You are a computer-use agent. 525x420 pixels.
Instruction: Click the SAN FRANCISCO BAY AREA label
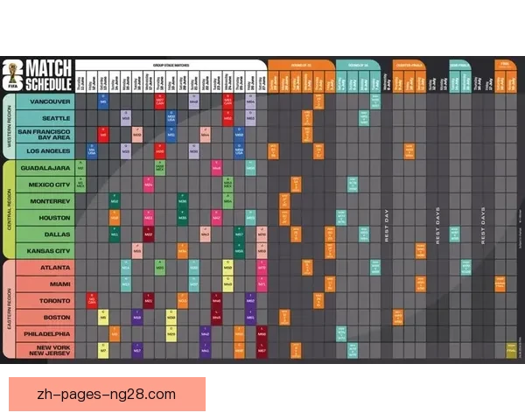tap(45, 135)
